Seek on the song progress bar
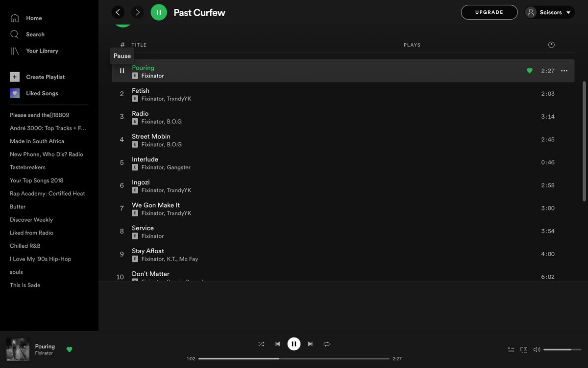The image size is (588, 368). click(x=294, y=359)
